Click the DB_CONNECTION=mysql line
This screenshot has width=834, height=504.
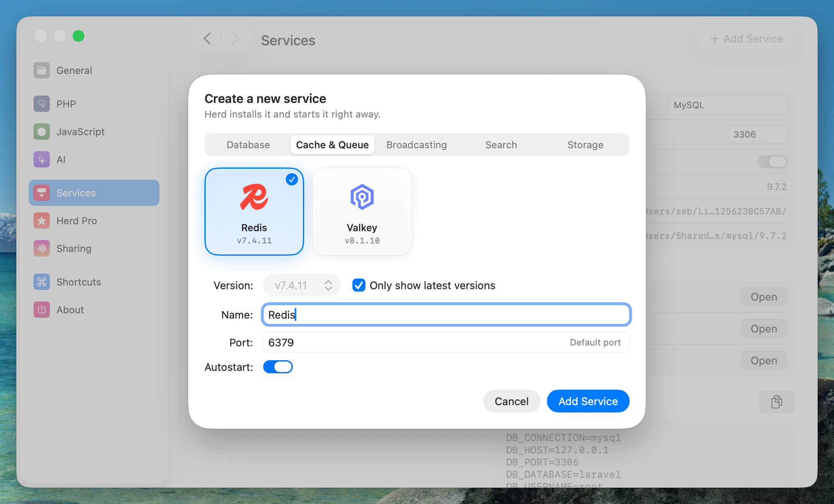click(563, 438)
